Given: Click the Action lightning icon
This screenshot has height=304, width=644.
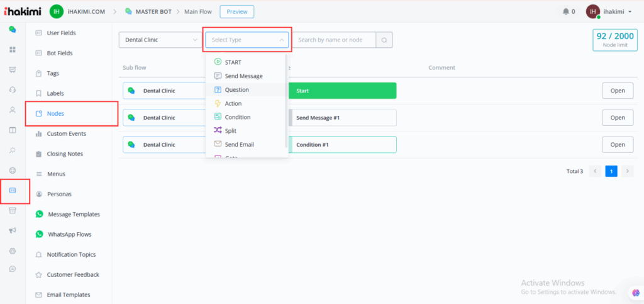Looking at the screenshot, I should click(x=218, y=103).
